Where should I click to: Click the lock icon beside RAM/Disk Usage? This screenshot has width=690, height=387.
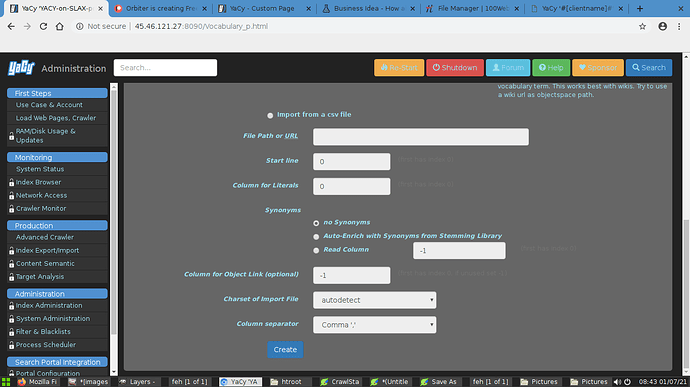pyautogui.click(x=11, y=136)
